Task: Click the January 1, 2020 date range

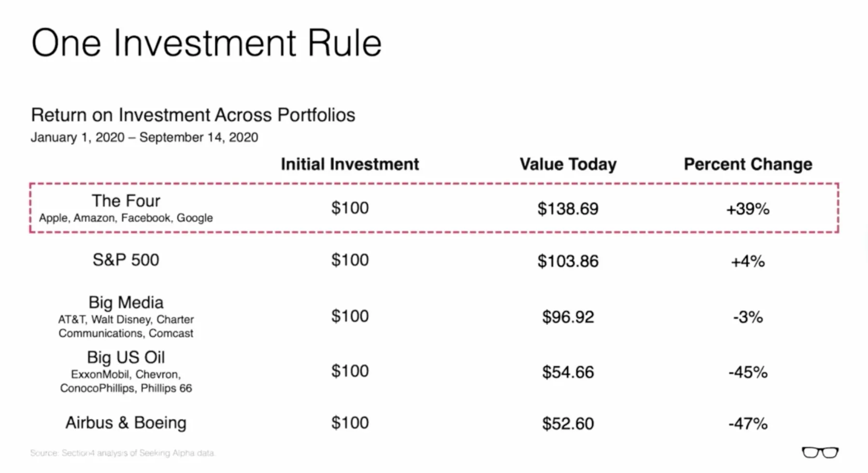Action: pyautogui.click(x=144, y=138)
